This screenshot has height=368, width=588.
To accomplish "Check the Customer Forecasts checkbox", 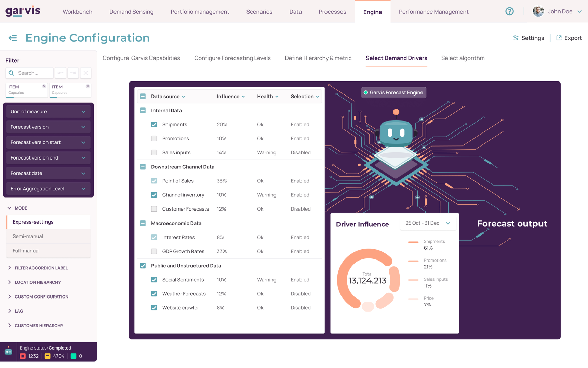I will 154,209.
